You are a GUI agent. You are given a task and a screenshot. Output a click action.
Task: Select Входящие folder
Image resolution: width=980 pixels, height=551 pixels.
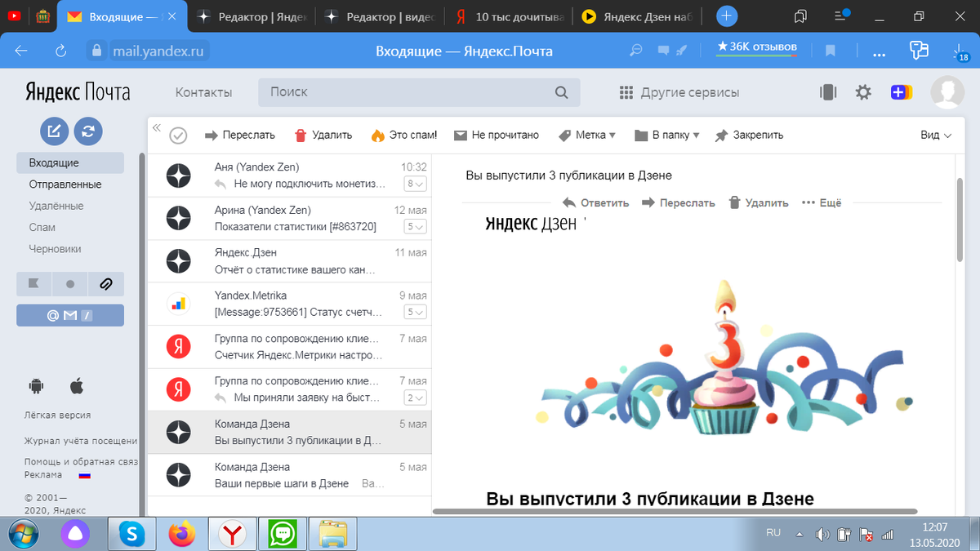tap(70, 163)
